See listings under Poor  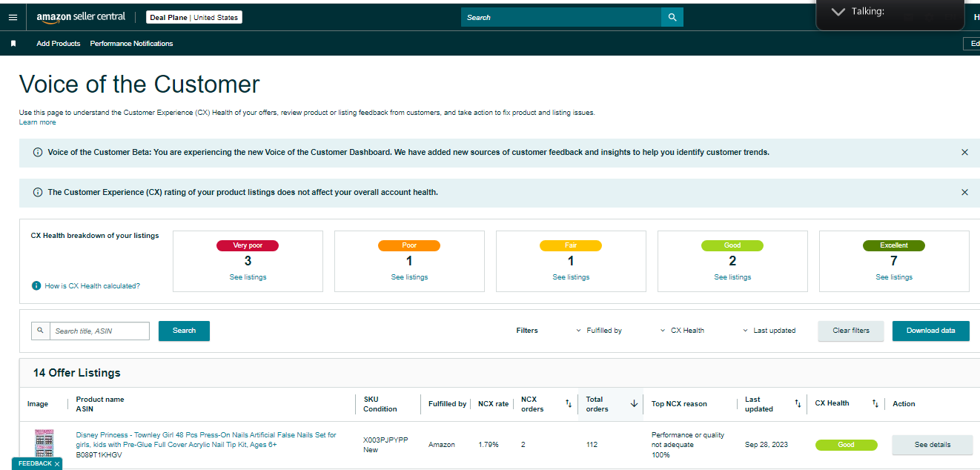pos(409,277)
